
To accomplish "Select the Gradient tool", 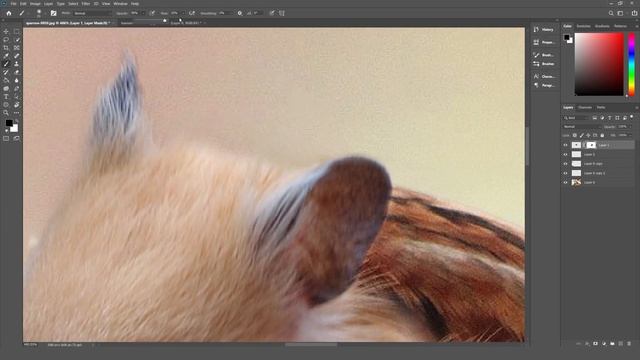I will (6, 80).
